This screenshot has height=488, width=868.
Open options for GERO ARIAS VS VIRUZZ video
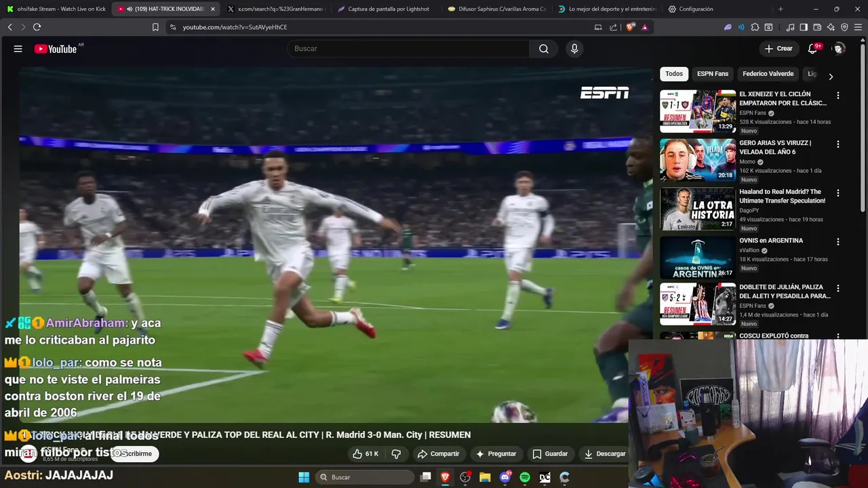pos(838,144)
